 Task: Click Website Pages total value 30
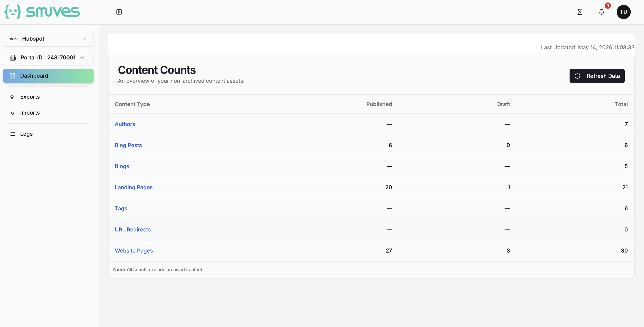click(x=624, y=251)
